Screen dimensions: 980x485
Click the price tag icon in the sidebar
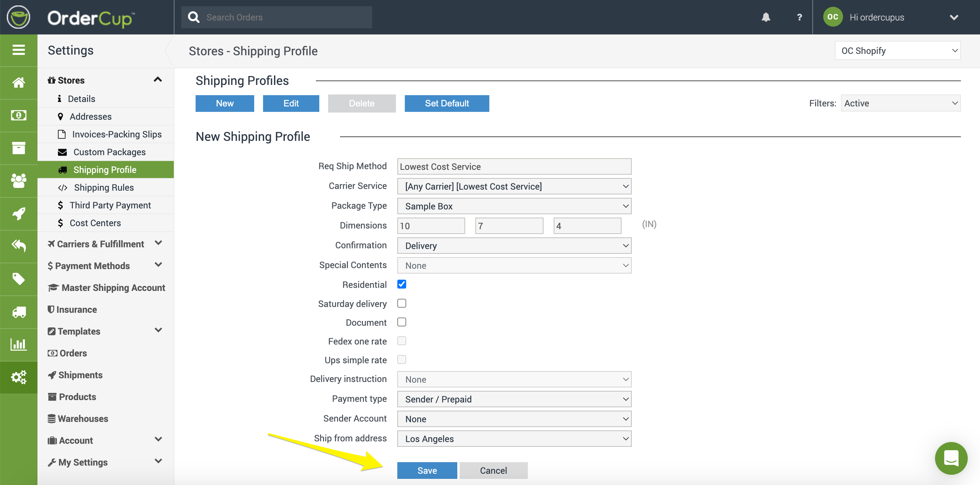click(x=19, y=279)
